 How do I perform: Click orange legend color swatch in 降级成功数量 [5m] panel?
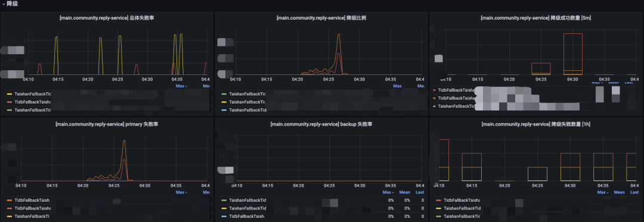(x=435, y=98)
